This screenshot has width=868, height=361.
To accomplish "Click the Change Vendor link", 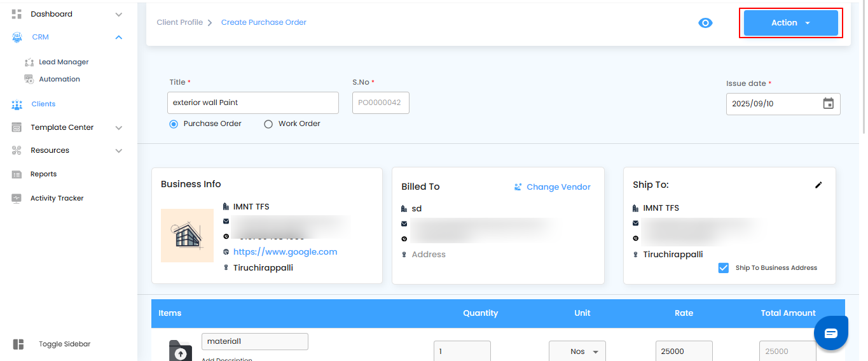I will pyautogui.click(x=553, y=187).
